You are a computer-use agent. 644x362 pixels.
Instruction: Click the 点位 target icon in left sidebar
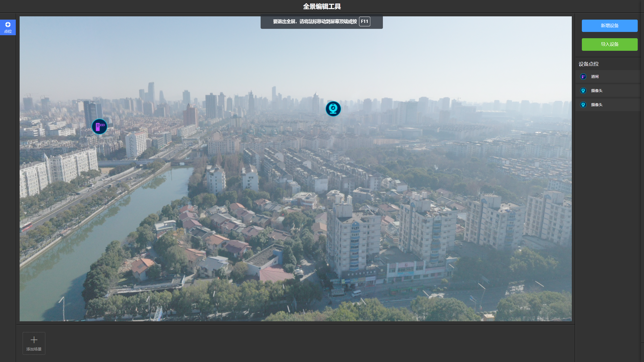click(x=8, y=24)
